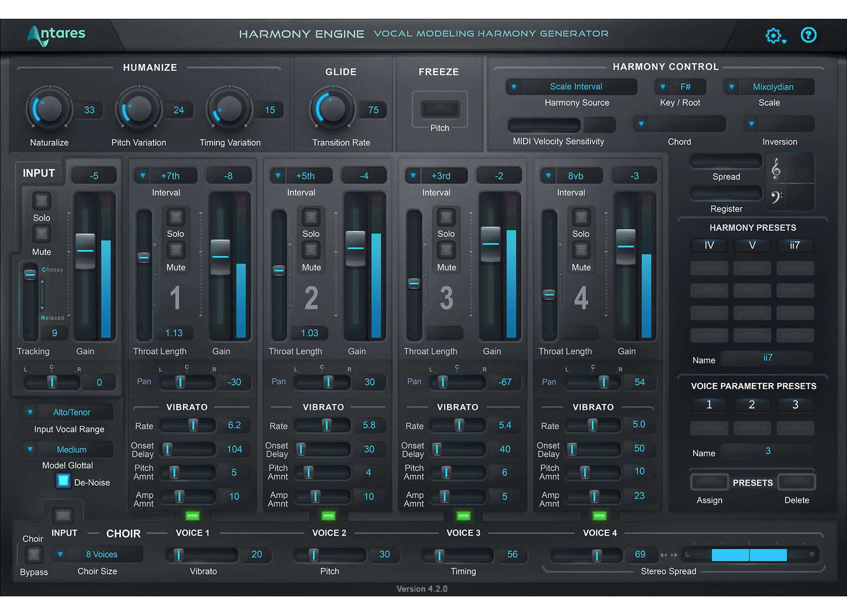847x616 pixels.
Task: Open Voice 1 +7th Interval dropdown
Action: [x=166, y=176]
